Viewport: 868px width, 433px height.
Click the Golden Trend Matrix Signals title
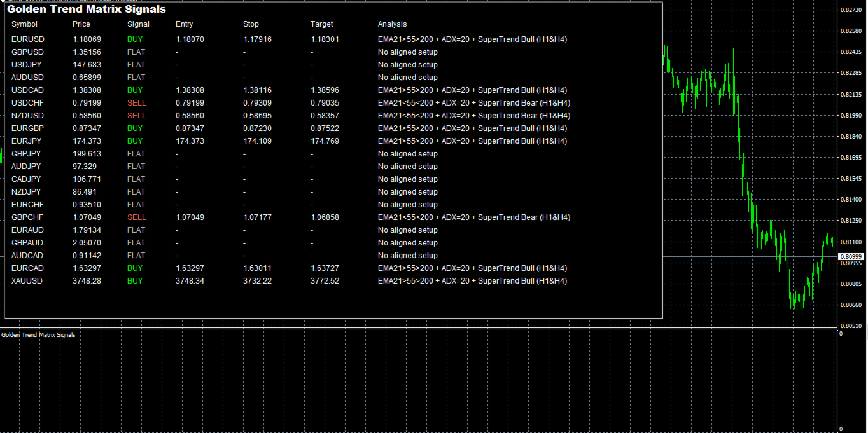tap(87, 10)
